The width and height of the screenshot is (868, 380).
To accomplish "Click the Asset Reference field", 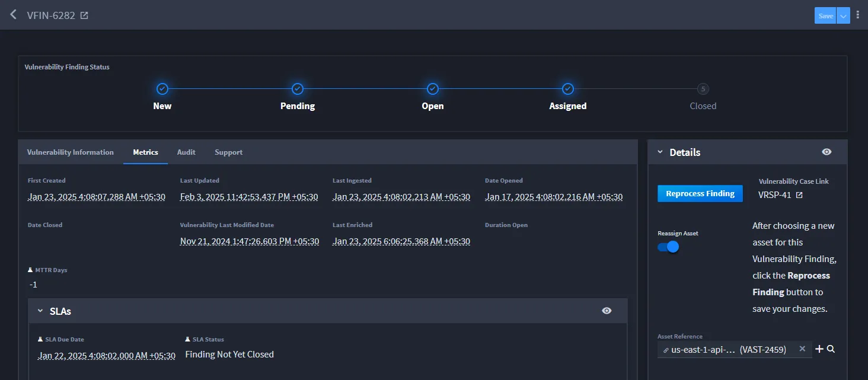I will pos(735,350).
